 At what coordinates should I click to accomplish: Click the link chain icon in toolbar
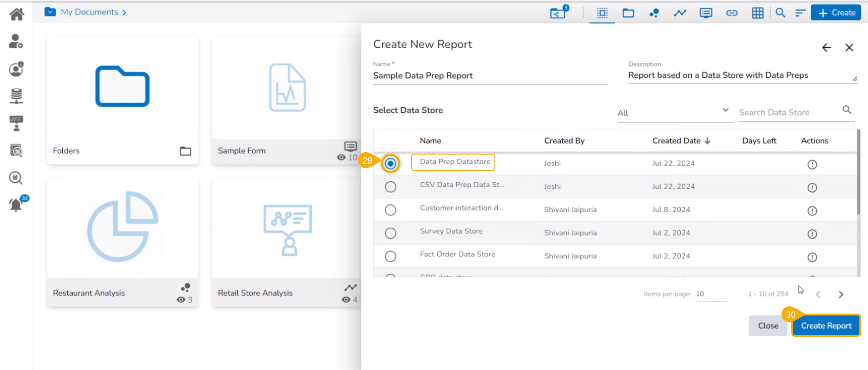tap(732, 13)
